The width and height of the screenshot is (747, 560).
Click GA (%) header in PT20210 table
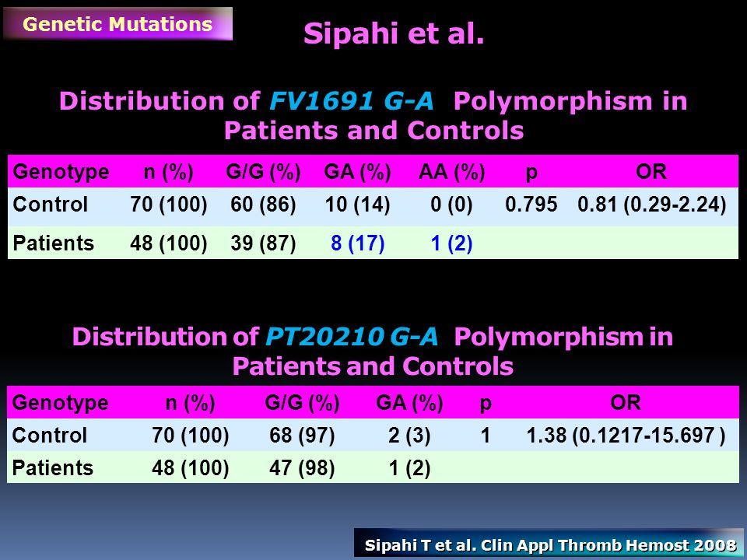pyautogui.click(x=410, y=403)
